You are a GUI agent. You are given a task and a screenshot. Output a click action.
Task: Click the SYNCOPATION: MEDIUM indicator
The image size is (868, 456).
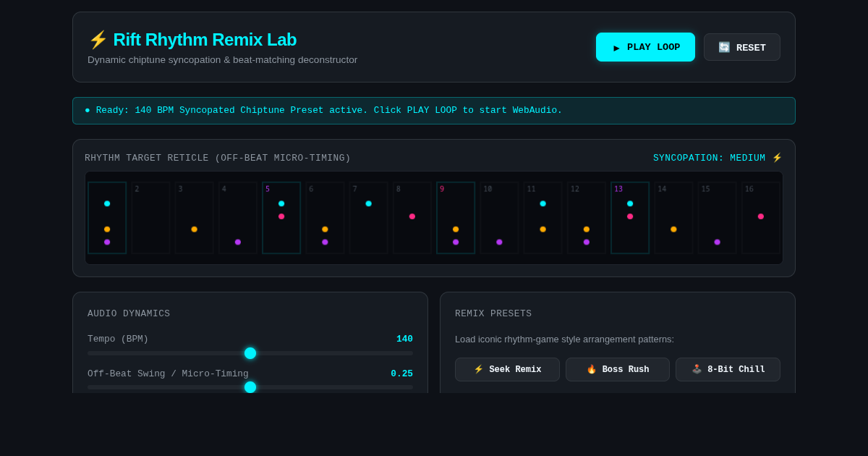click(x=718, y=158)
